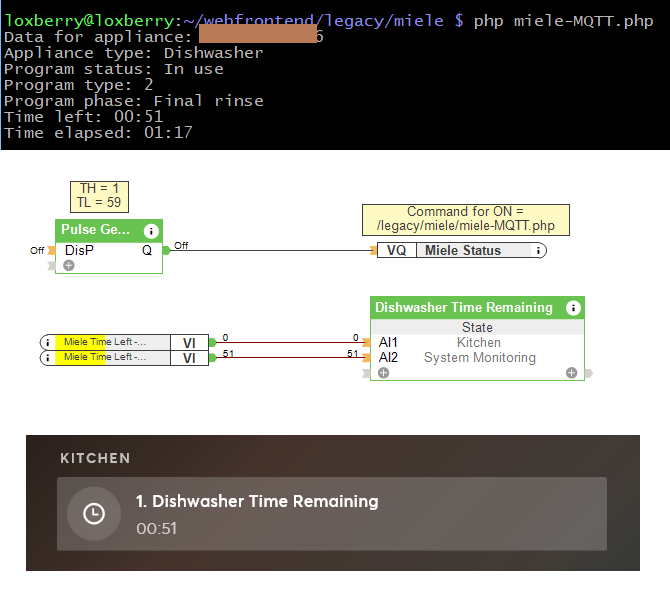Viewport: 670px width, 600px height.
Task: Click 'Appliance type: Dishwasher' terminal line
Action: pyautogui.click(x=134, y=53)
